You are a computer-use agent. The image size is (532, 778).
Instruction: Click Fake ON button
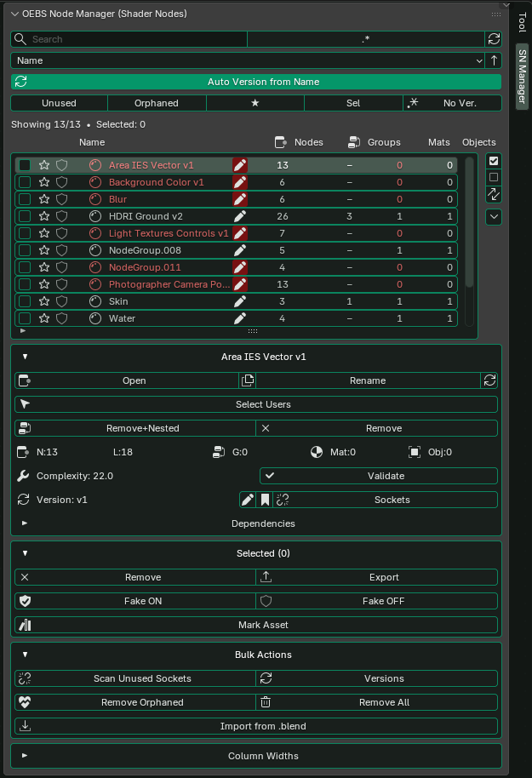click(x=135, y=601)
